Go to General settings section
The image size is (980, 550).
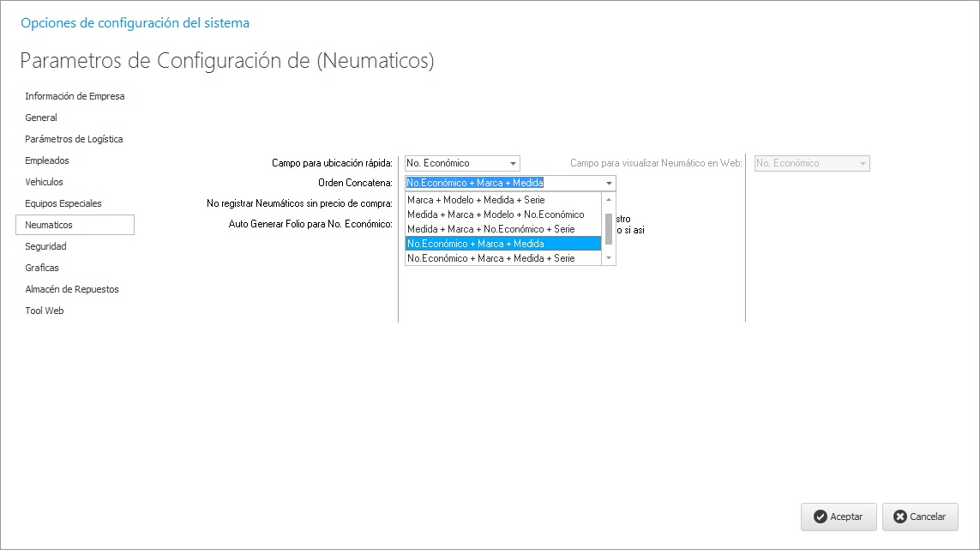(41, 118)
